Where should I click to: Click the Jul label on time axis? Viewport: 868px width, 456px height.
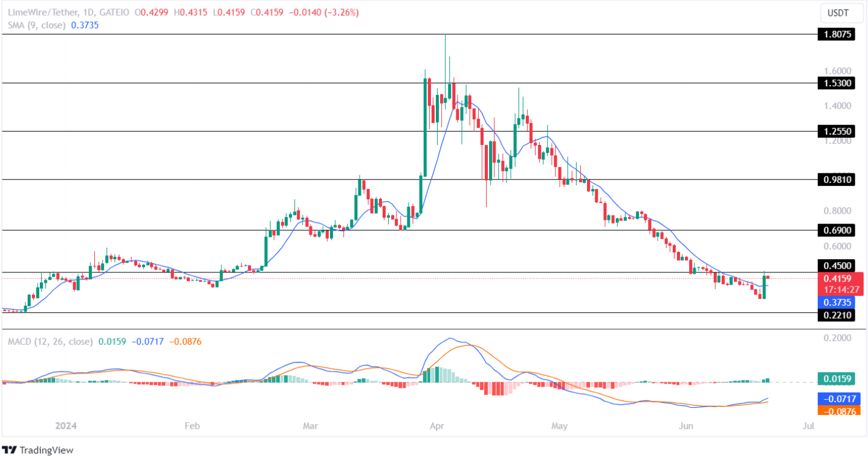click(x=809, y=426)
